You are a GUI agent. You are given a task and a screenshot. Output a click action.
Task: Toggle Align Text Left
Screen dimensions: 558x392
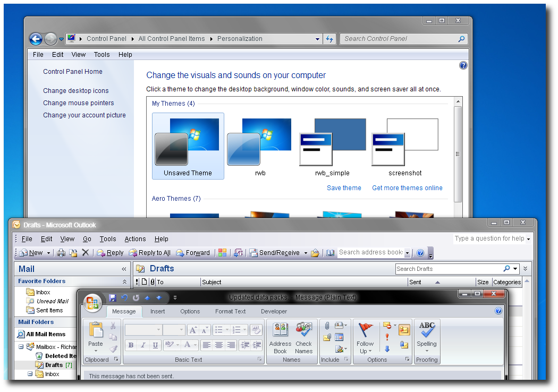(206, 345)
